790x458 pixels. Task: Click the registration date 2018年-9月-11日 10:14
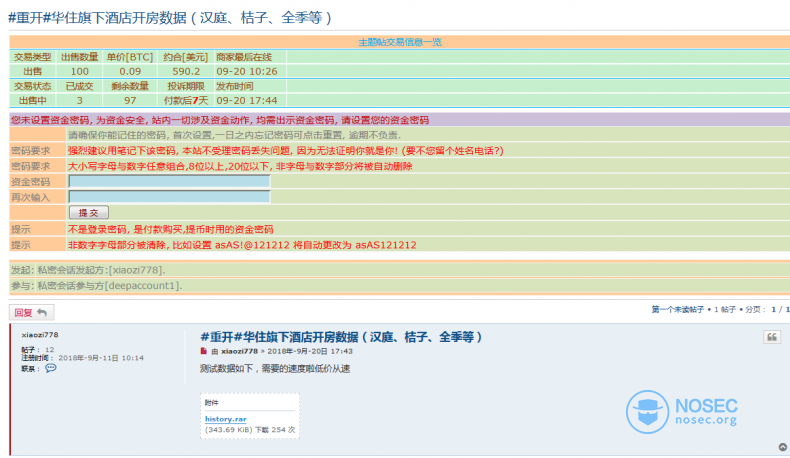click(101, 358)
